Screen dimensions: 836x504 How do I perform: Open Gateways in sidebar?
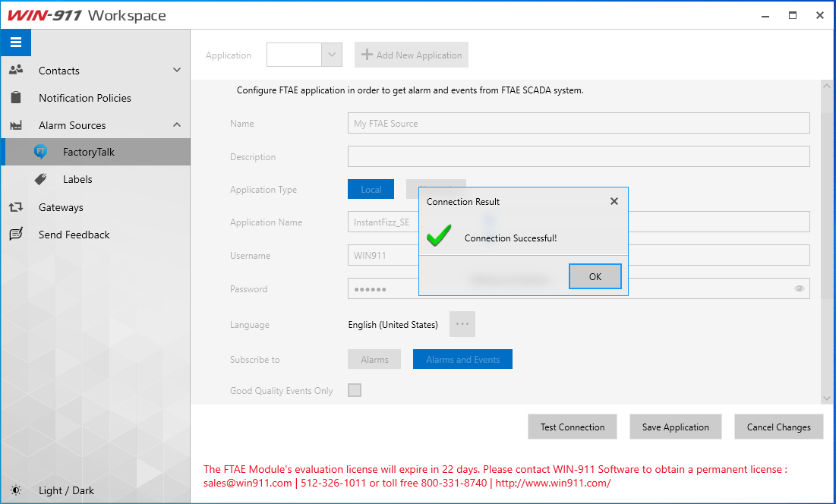point(96,207)
